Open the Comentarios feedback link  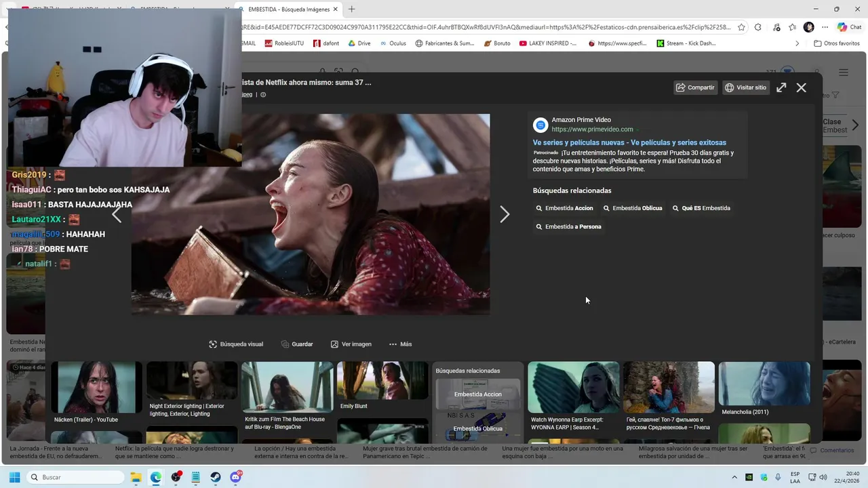[x=832, y=451]
